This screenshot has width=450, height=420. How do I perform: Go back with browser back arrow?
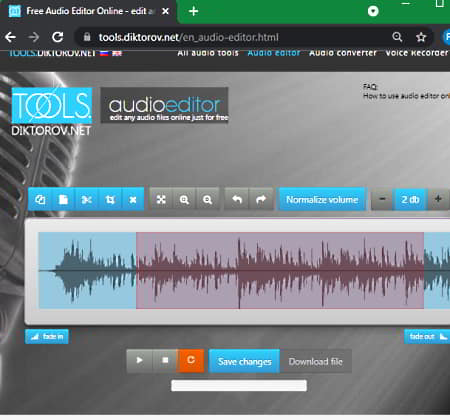[11, 37]
